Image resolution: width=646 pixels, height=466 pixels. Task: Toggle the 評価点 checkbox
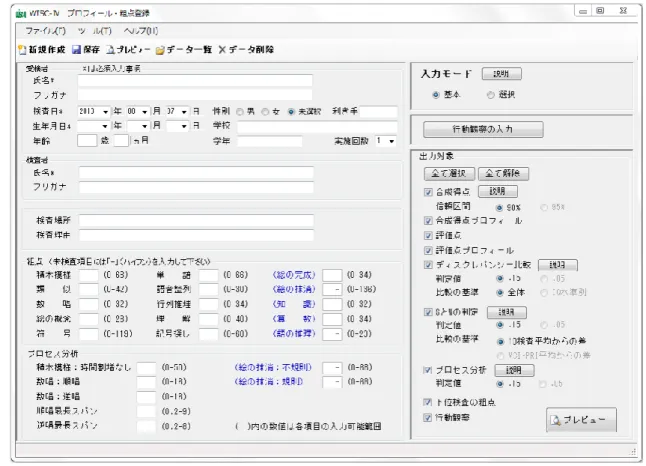pyautogui.click(x=428, y=235)
